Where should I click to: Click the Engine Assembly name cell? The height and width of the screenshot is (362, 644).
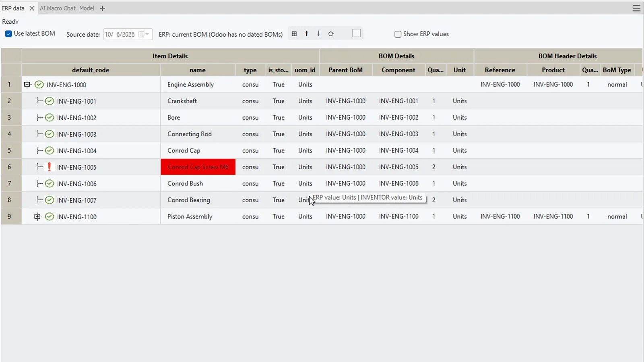click(x=198, y=84)
